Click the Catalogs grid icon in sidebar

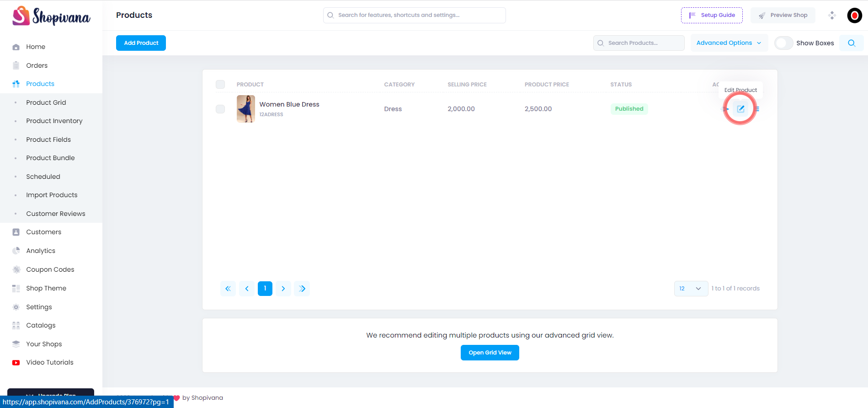pos(16,325)
